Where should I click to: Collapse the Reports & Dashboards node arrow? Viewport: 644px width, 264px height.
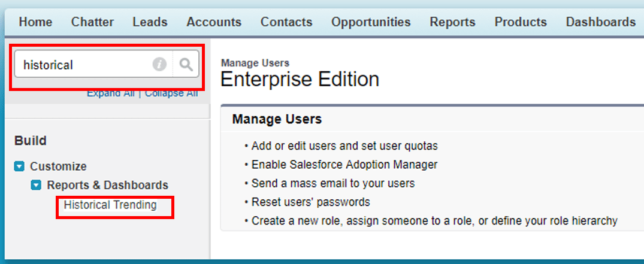(x=36, y=186)
